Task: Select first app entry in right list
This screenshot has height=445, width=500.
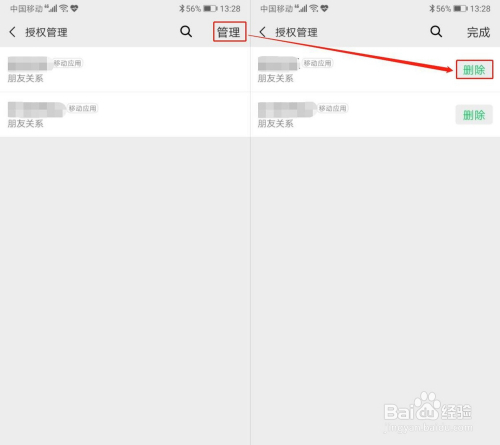Action: [x=353, y=69]
